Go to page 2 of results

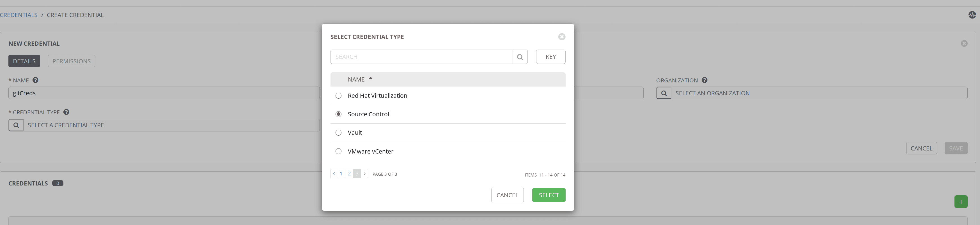[x=349, y=174]
